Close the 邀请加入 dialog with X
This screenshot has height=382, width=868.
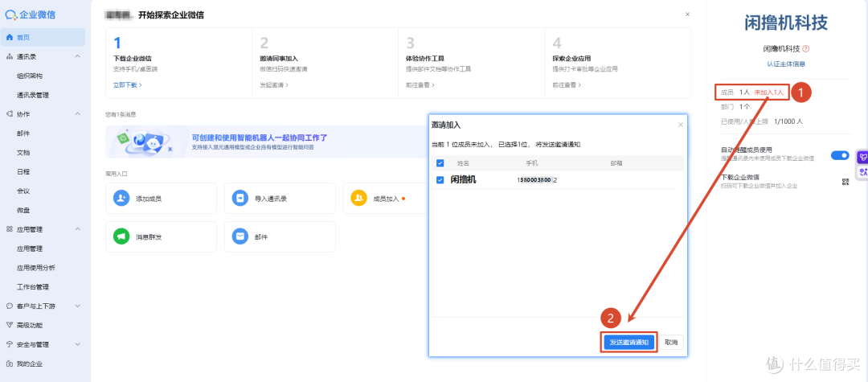point(681,125)
